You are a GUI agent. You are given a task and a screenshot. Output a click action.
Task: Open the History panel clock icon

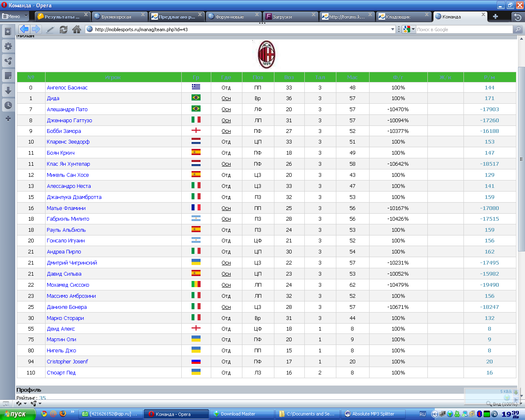[x=8, y=105]
